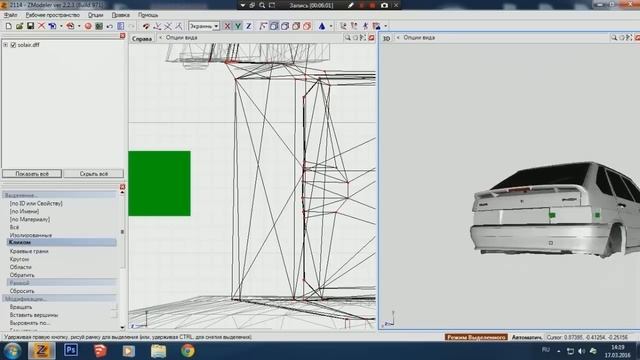Choose the Вращать modify command
The height and width of the screenshot is (360, 640).
pyautogui.click(x=21, y=307)
